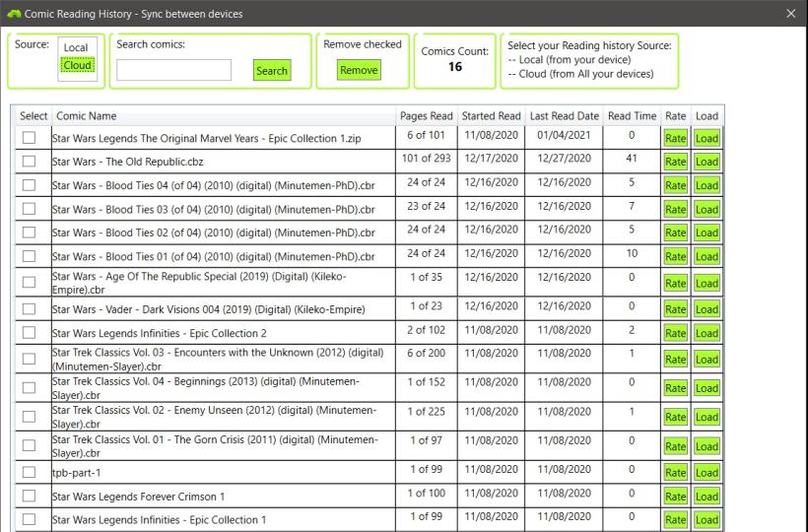Rate Blood Ties 03 comic
The width and height of the screenshot is (808, 532).
pos(675,210)
